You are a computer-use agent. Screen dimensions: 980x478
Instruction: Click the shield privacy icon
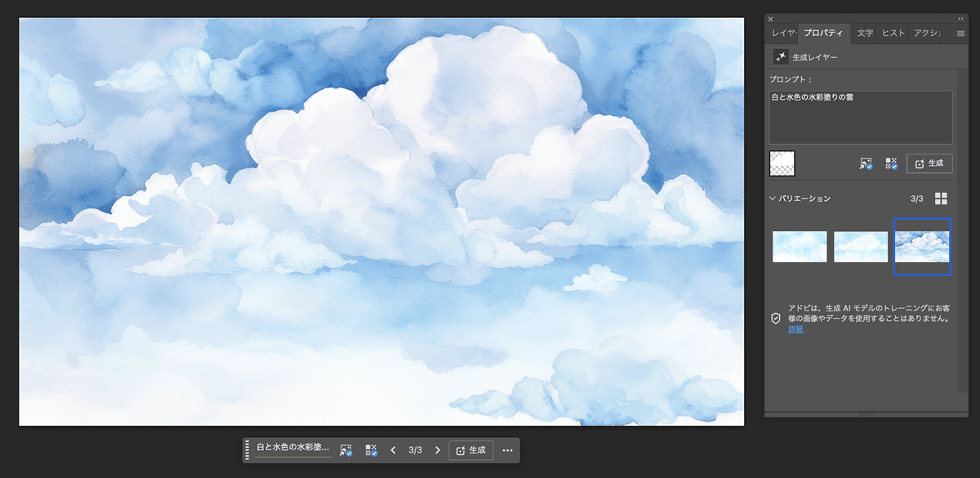coord(776,319)
